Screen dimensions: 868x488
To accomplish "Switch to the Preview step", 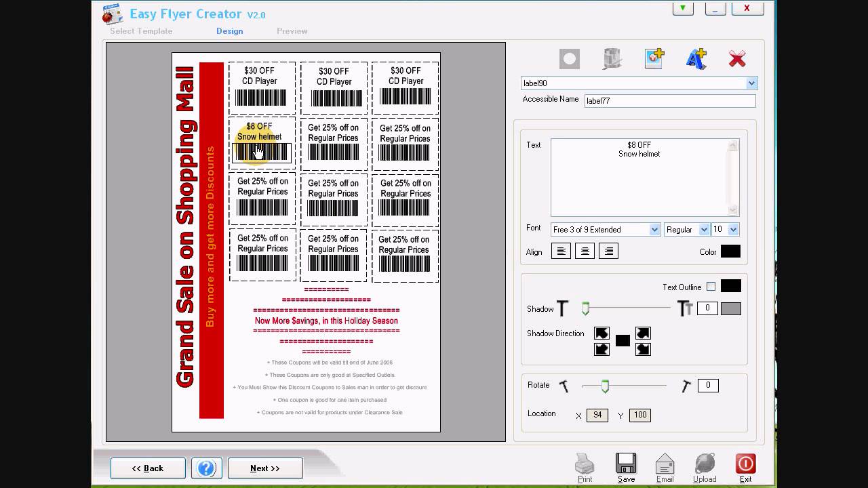I will 292,31.
